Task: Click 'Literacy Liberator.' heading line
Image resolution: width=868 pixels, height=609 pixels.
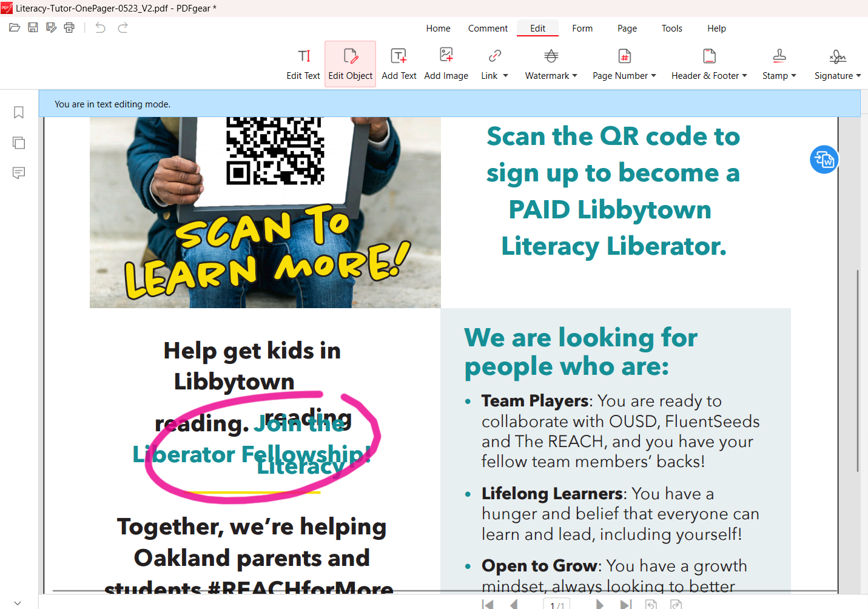Action: [614, 246]
